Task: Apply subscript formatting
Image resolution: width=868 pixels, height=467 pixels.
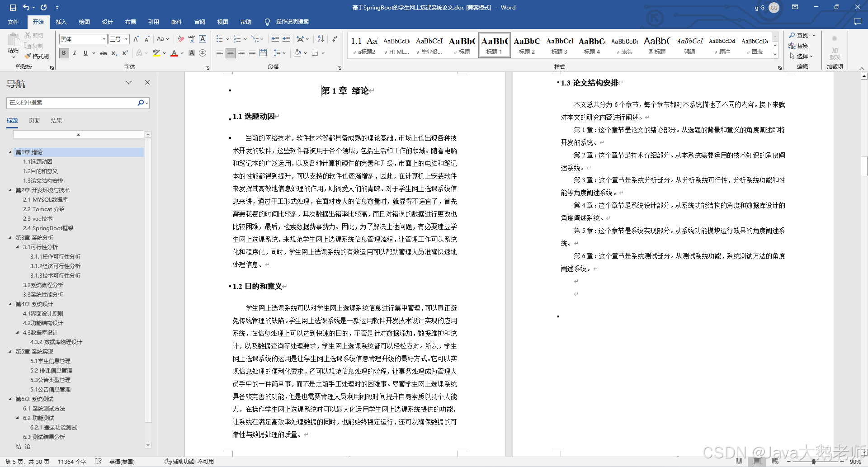Action: pyautogui.click(x=114, y=53)
